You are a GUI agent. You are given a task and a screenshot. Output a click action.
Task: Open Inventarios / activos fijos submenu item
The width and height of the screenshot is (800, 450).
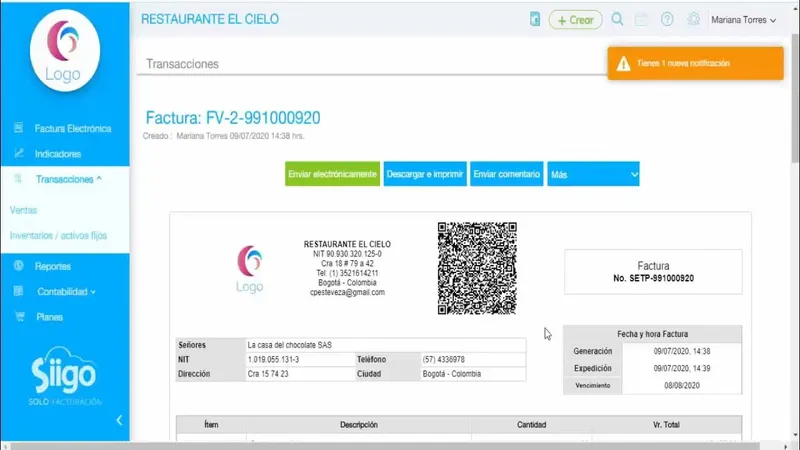coord(58,236)
